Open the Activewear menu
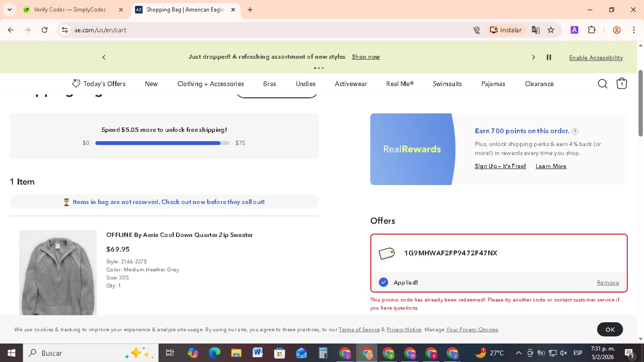The width and height of the screenshot is (644, 362). tap(351, 84)
